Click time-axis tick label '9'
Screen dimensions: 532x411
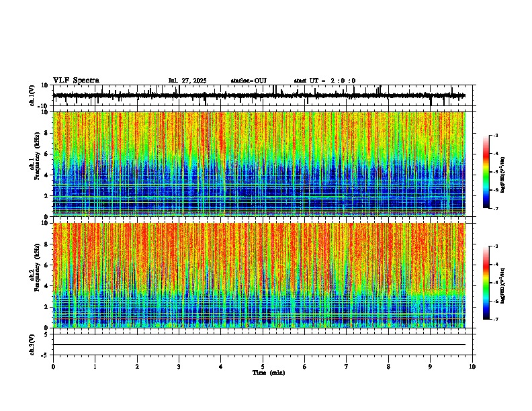click(x=430, y=367)
